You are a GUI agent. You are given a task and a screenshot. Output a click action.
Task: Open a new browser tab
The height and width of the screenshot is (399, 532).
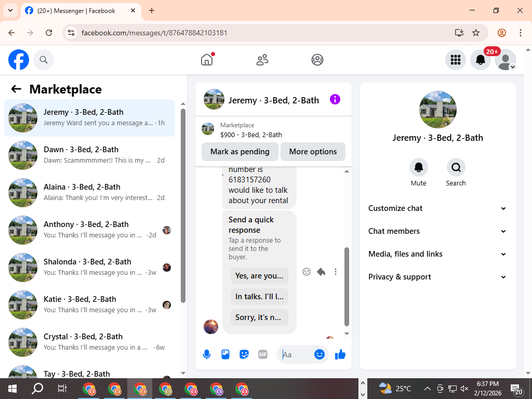pos(152,10)
